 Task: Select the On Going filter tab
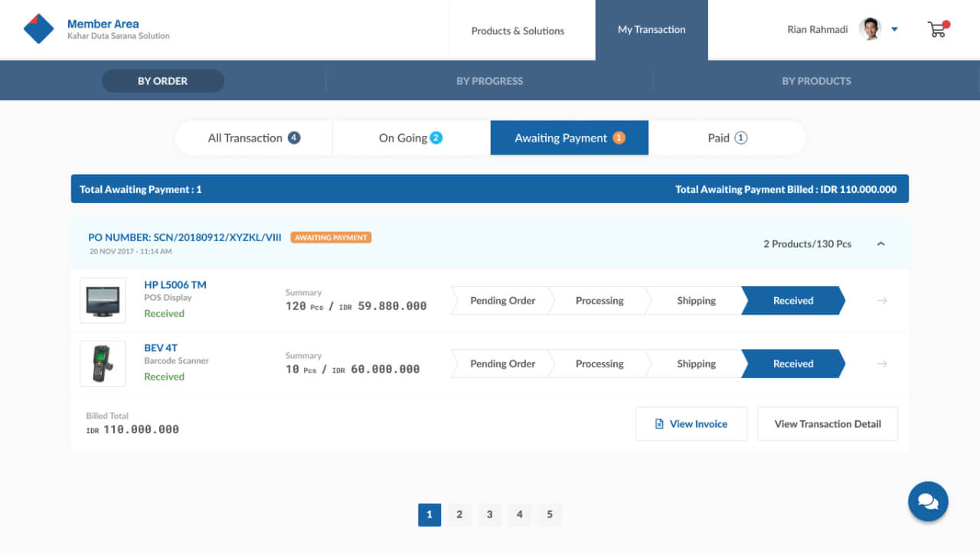pos(411,138)
